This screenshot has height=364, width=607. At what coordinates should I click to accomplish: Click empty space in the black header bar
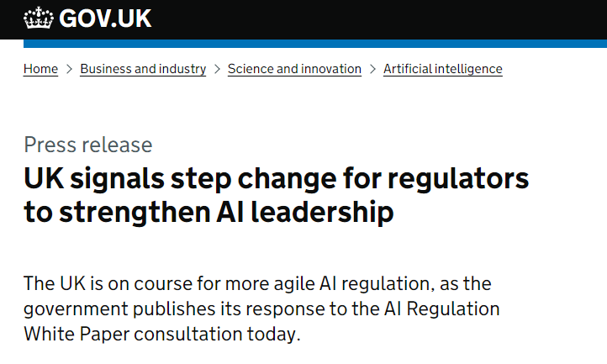coord(378,18)
